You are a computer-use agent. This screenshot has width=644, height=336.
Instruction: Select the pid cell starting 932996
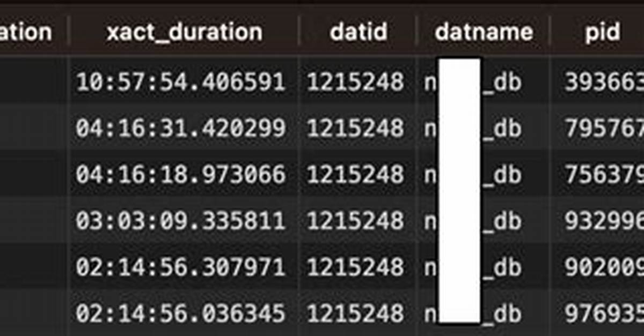point(604,221)
